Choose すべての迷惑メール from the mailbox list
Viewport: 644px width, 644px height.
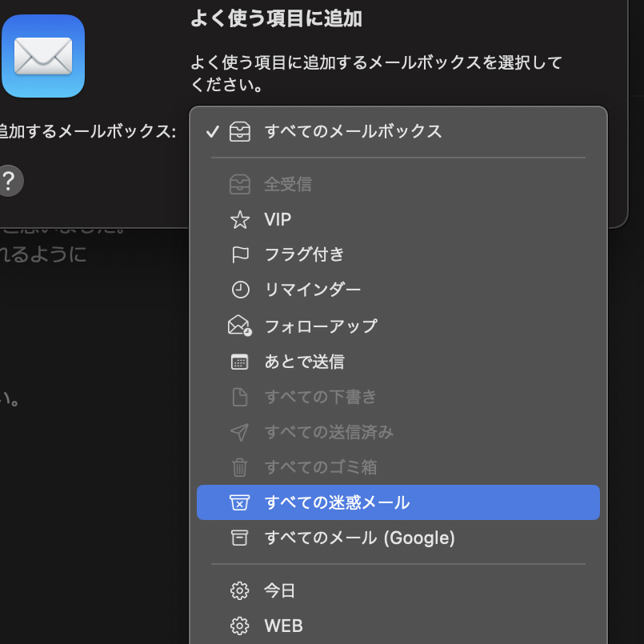coord(336,502)
